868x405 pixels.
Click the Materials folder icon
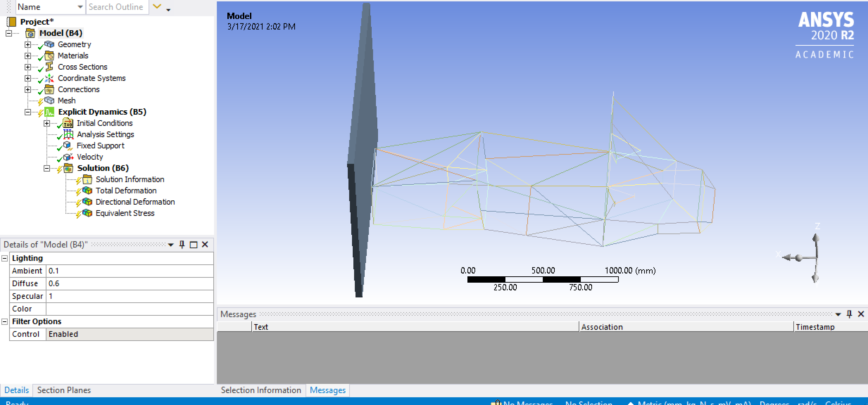coord(50,56)
